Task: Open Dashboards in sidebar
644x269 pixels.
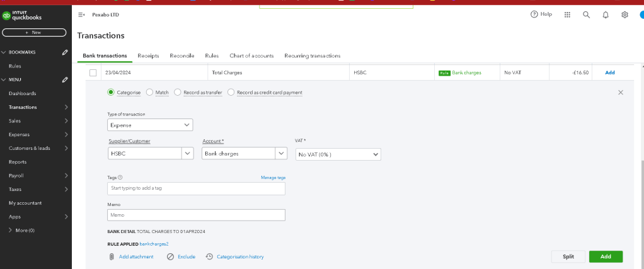Action: (22, 94)
